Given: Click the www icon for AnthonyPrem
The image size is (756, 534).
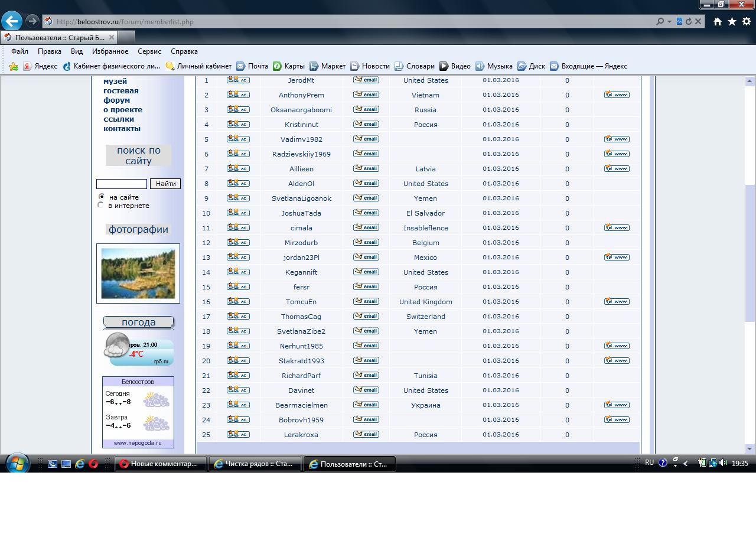Looking at the screenshot, I should tap(617, 95).
